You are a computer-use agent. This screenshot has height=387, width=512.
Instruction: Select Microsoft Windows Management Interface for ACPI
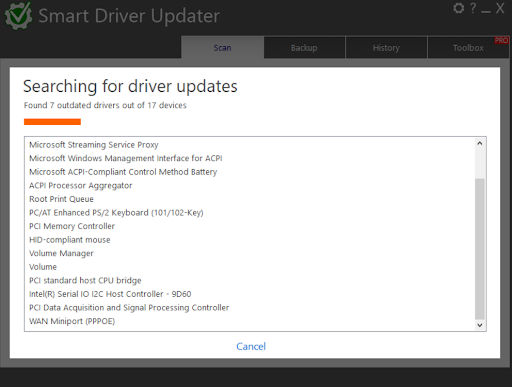coord(126,158)
